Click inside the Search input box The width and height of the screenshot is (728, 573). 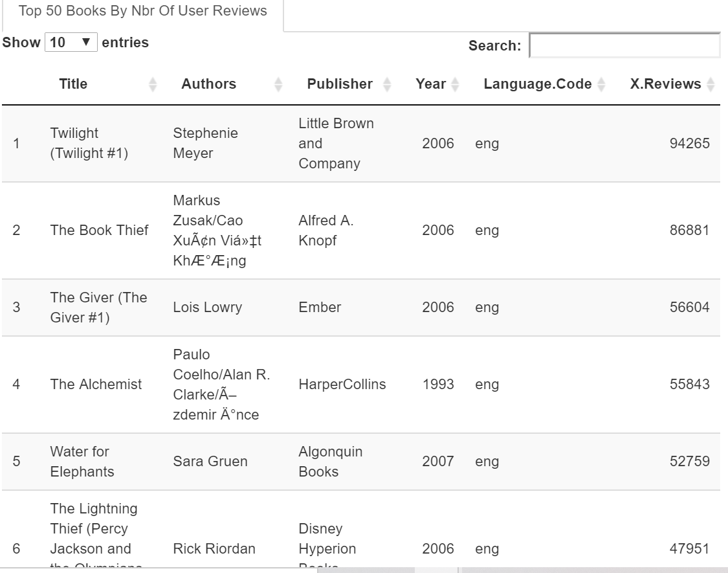[x=624, y=45]
